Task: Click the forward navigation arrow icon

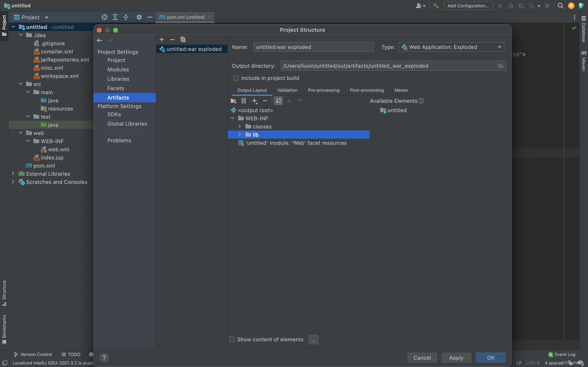Action: [110, 40]
